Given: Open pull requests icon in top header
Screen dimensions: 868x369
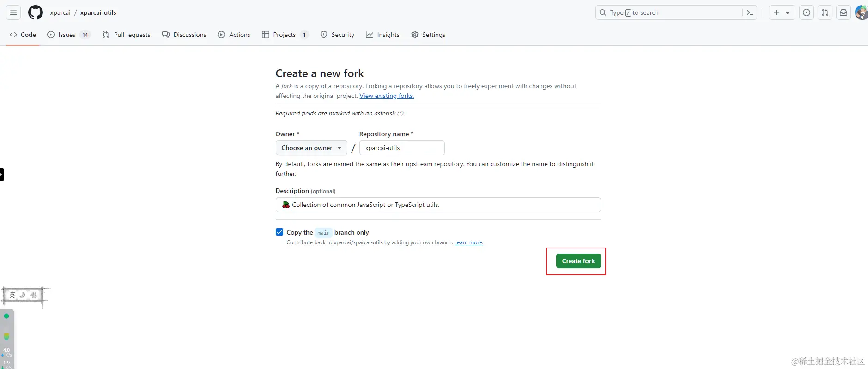Looking at the screenshot, I should (825, 12).
